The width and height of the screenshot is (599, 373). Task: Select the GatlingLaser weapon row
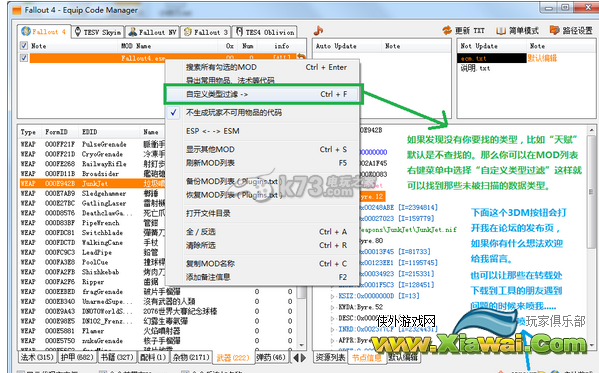[x=92, y=203]
